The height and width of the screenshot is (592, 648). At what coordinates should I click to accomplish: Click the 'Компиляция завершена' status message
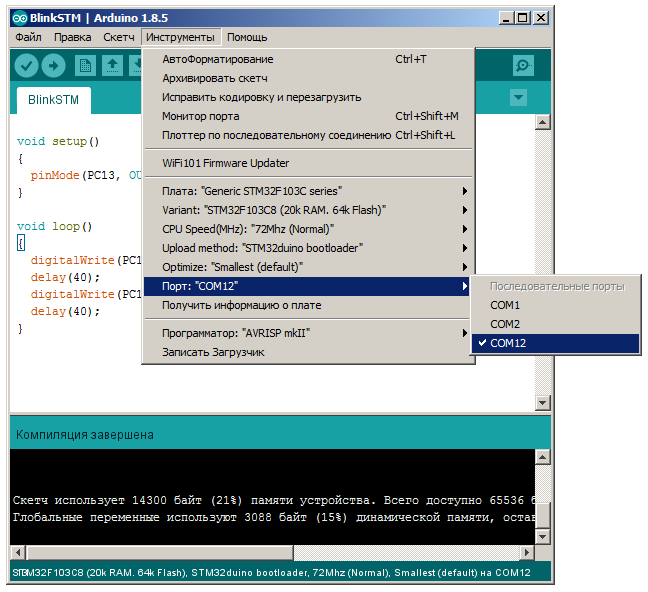point(85,435)
